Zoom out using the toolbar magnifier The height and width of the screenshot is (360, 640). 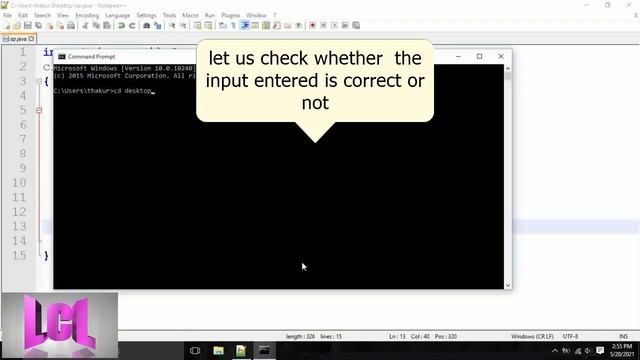pos(183,26)
